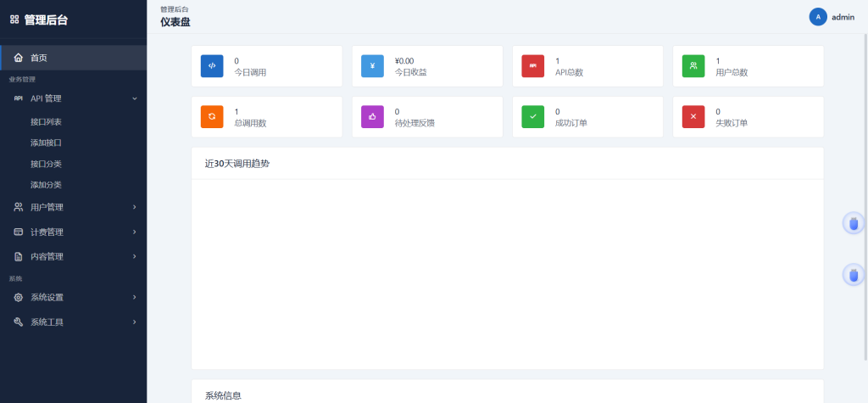Click the wrench icon beside 系统工具
This screenshot has width=868, height=403.
[x=19, y=322]
